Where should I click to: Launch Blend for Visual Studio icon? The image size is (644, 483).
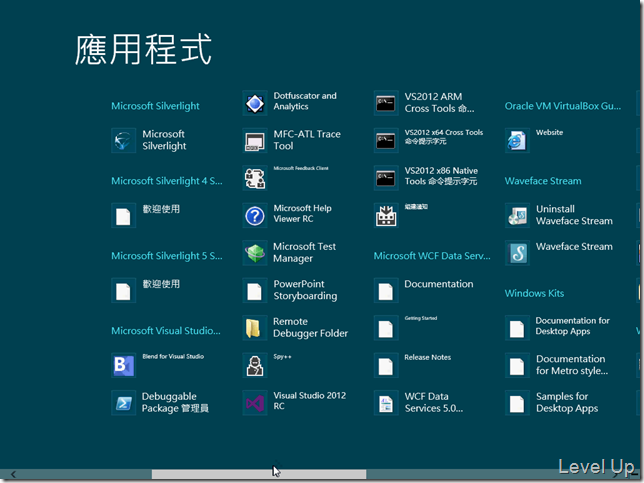point(123,366)
